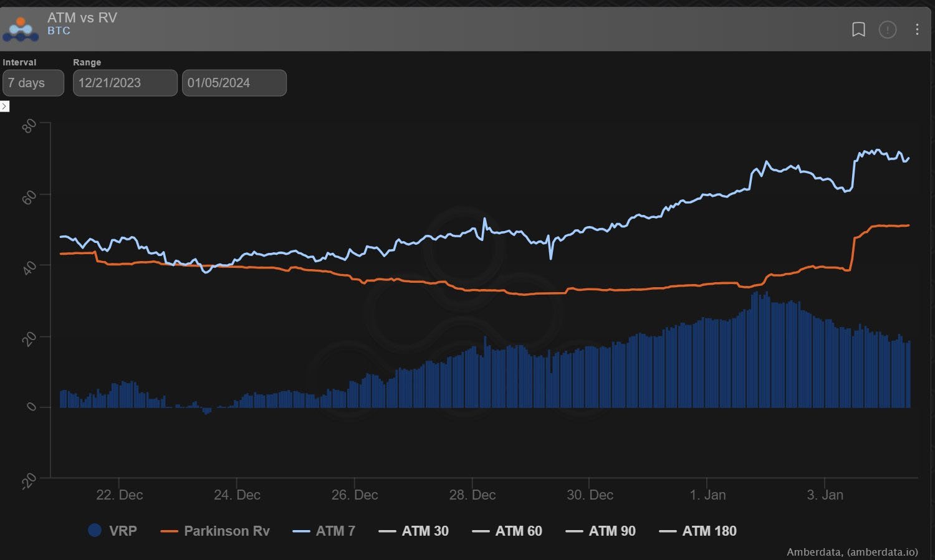Open the Interval 7 days dropdown
Image resolution: width=935 pixels, height=560 pixels.
[x=33, y=83]
